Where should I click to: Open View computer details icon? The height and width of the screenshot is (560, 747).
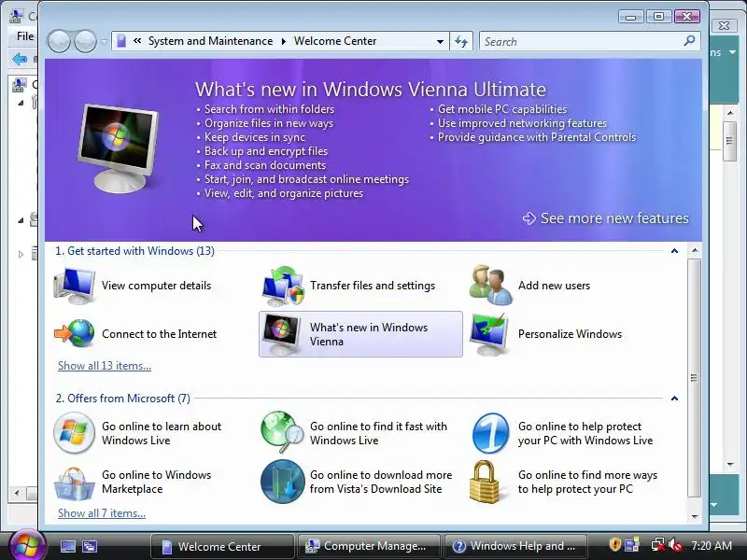pyautogui.click(x=75, y=286)
